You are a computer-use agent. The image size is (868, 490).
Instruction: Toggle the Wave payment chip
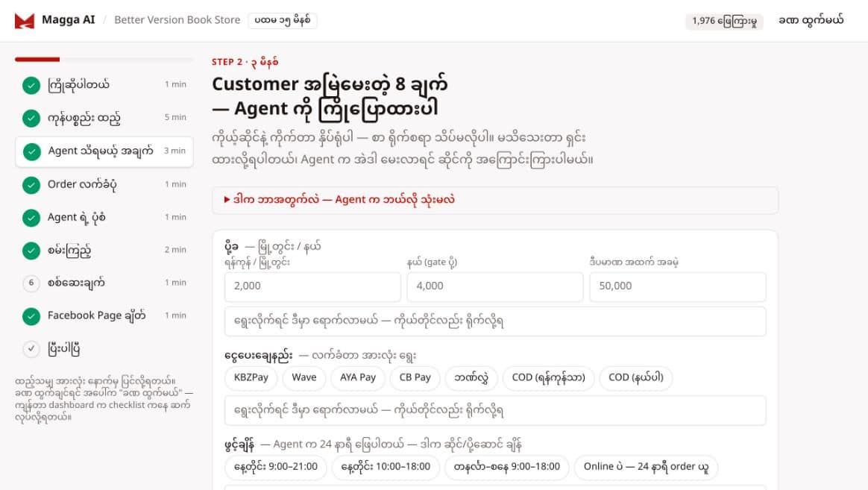[304, 377]
